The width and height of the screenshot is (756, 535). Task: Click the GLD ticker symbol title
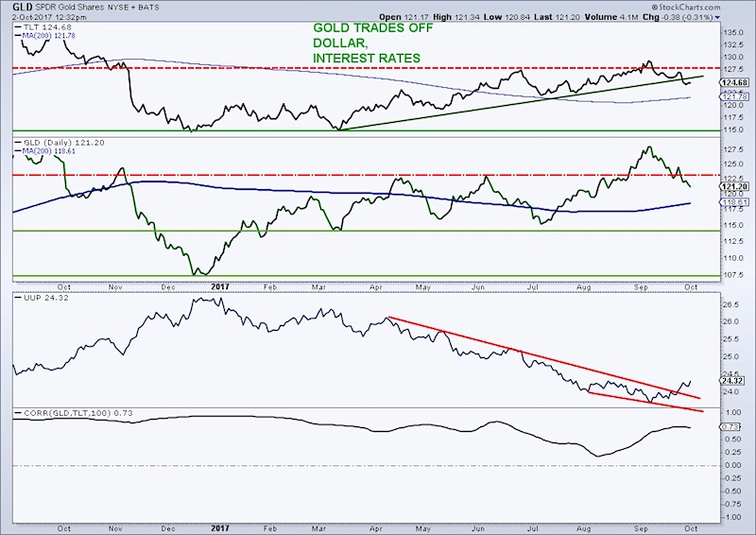click(x=23, y=8)
